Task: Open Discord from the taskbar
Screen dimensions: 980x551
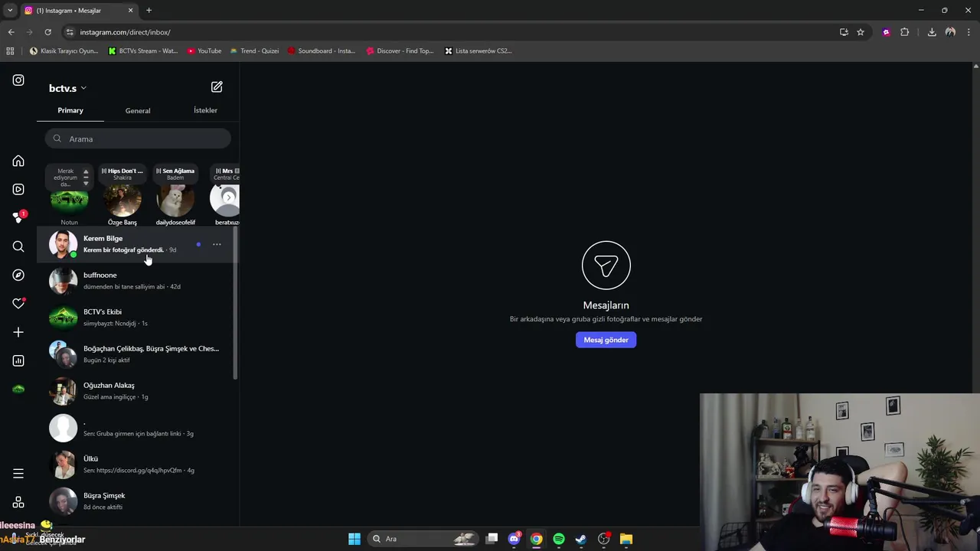Action: (514, 539)
